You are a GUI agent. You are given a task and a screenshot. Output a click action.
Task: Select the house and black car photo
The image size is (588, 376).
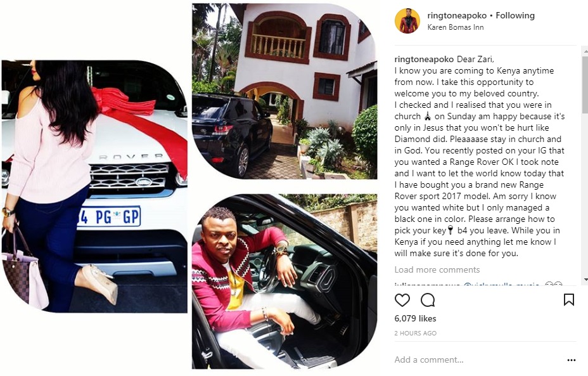point(284,91)
